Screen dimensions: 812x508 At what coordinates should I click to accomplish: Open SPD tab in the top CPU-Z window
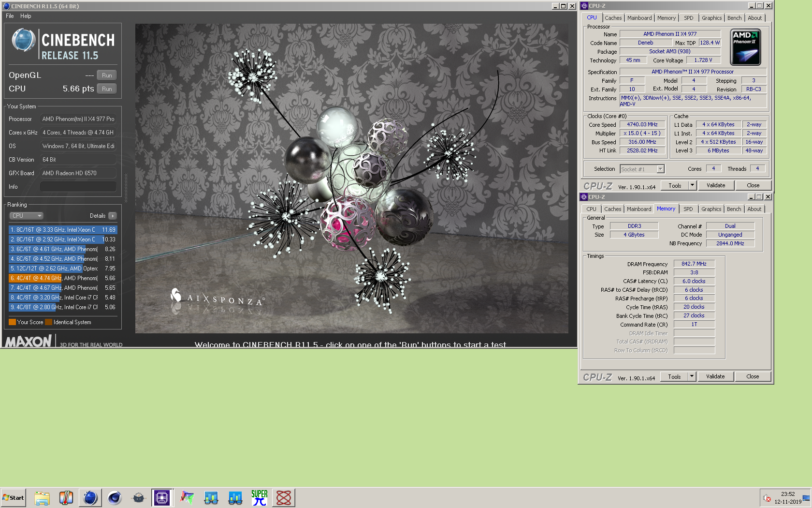(x=689, y=18)
